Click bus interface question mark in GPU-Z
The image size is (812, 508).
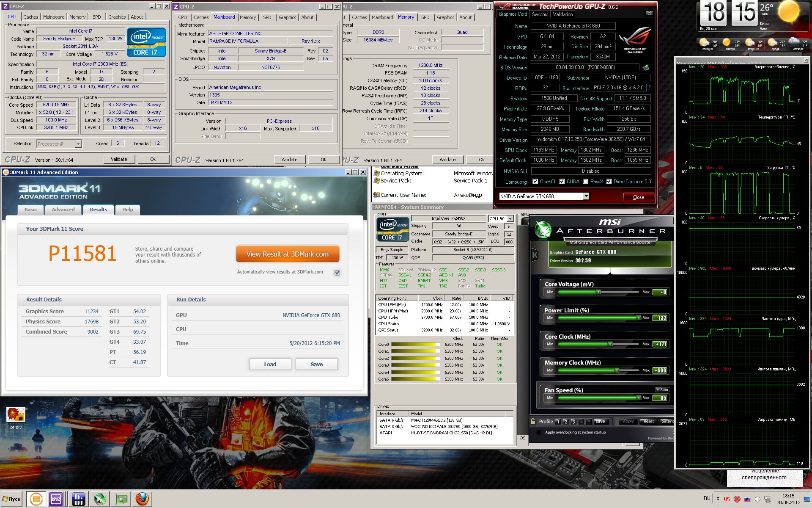[649, 88]
